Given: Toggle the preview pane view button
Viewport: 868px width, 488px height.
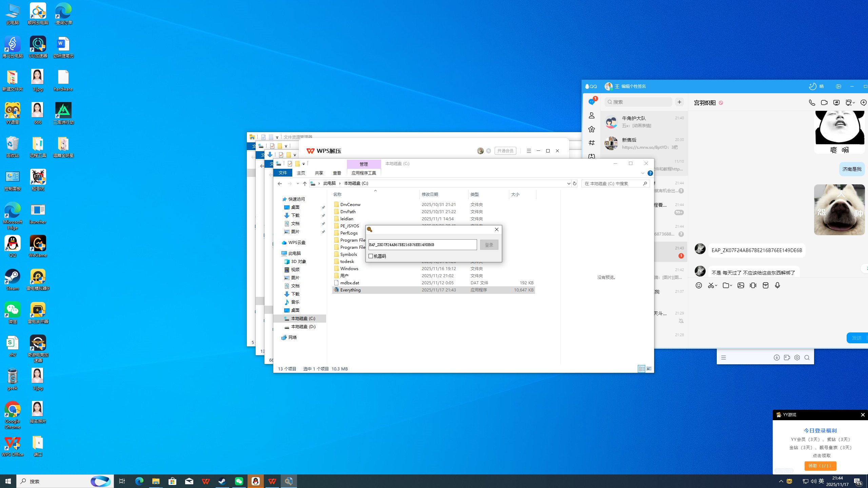Looking at the screenshot, I should pyautogui.click(x=649, y=369).
